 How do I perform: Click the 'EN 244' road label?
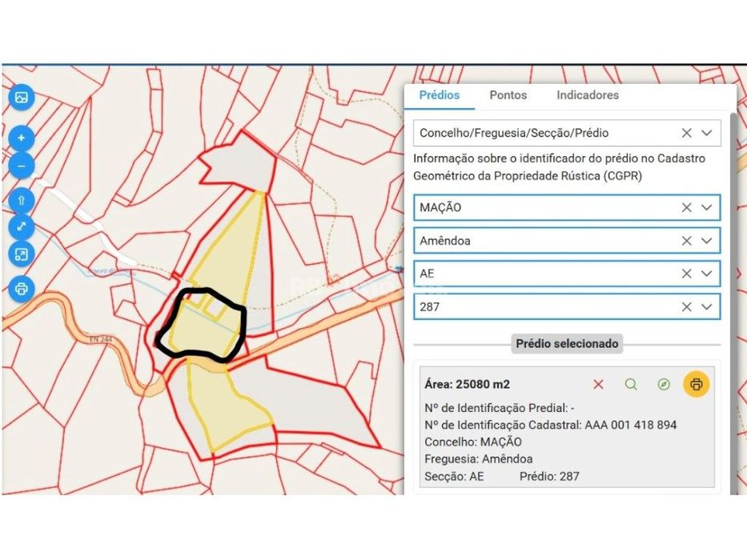pyautogui.click(x=101, y=339)
